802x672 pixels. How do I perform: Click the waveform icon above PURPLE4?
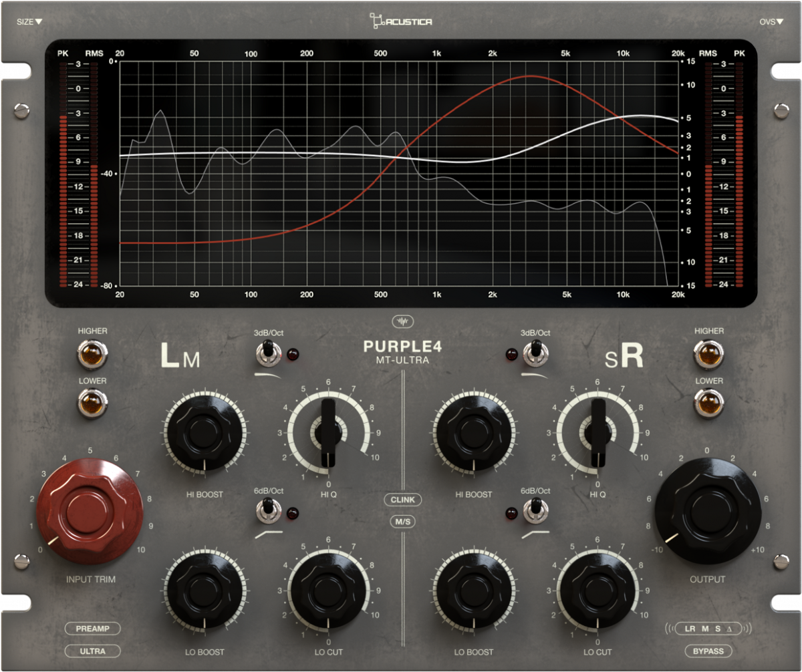(402, 320)
